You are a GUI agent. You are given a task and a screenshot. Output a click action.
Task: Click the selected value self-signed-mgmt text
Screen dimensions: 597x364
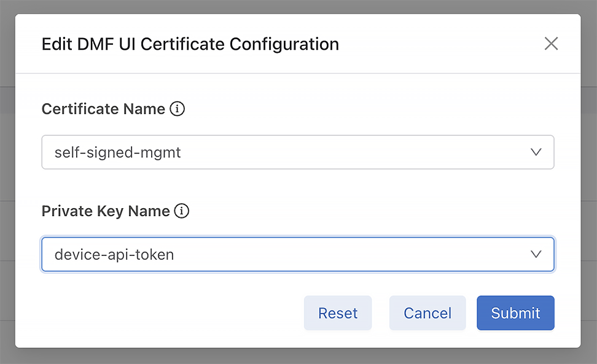point(118,152)
